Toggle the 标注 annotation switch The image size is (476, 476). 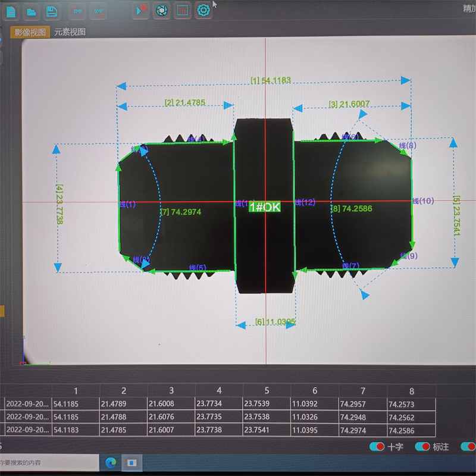[x=422, y=446]
